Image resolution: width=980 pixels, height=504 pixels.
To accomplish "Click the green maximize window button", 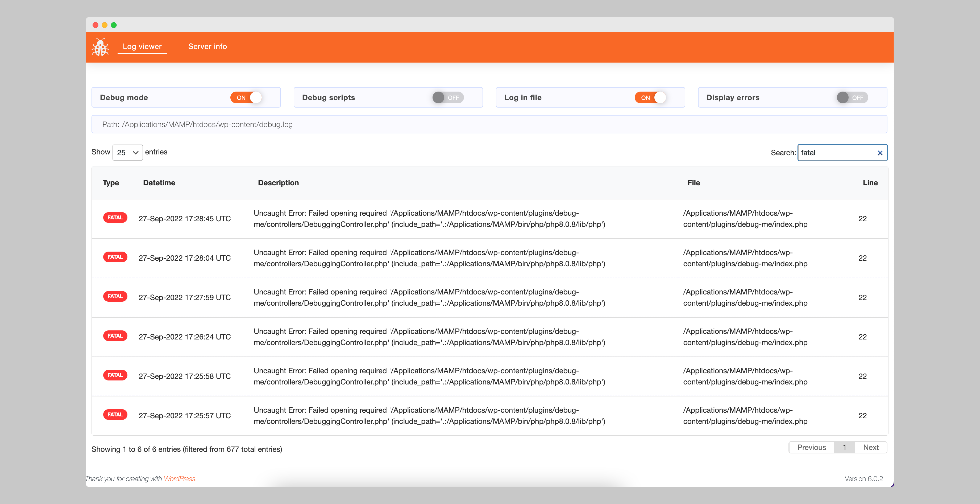I will (114, 25).
